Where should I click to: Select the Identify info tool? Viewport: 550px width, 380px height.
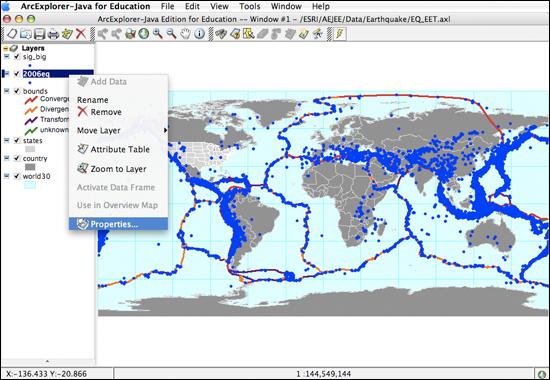point(199,34)
